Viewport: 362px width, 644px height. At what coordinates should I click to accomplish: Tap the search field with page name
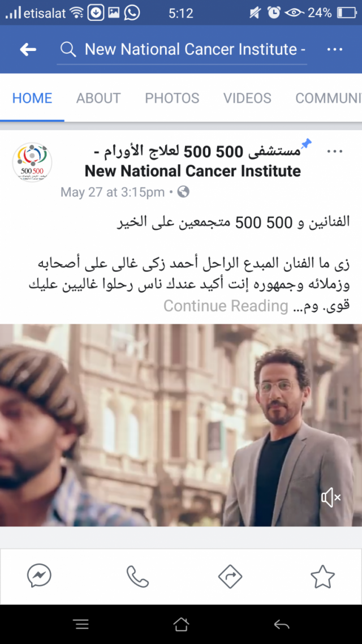pos(182,50)
